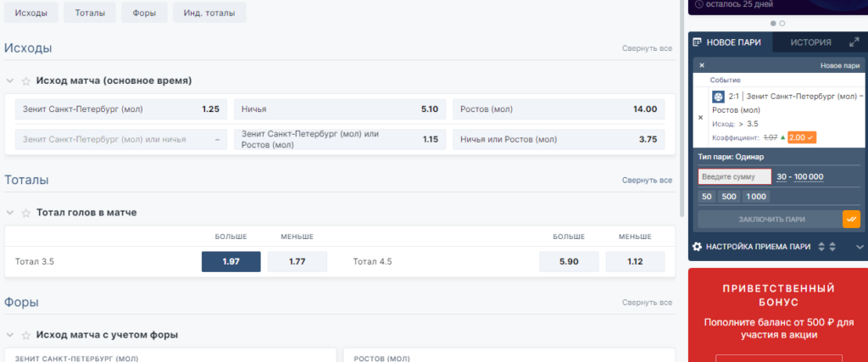
Task: Click the disabled Зенит (мол) или ничья odds cell
Action: point(121,140)
